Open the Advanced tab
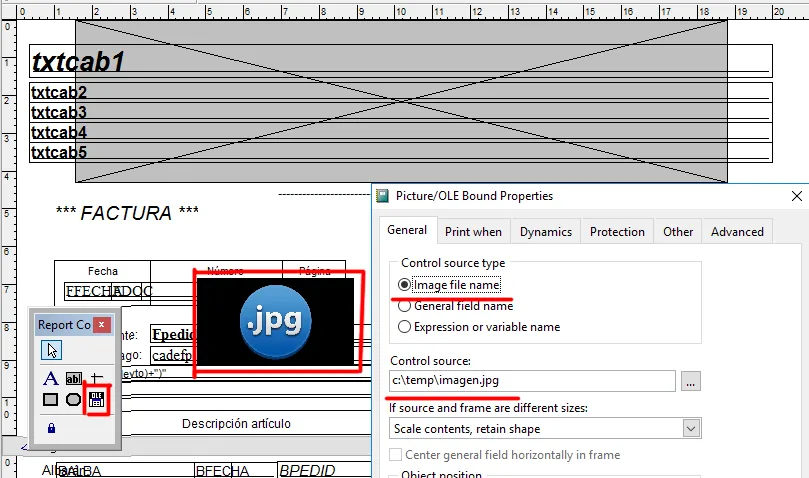The height and width of the screenshot is (478, 809). pos(737,231)
